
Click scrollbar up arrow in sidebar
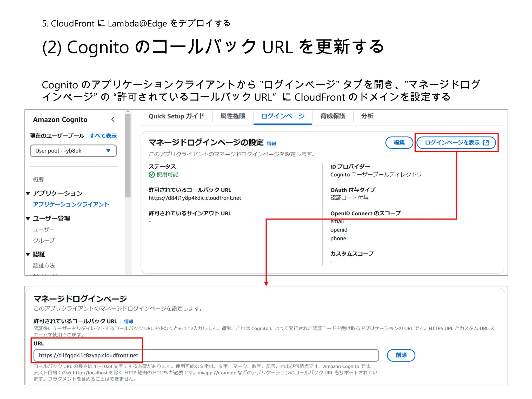point(128,111)
